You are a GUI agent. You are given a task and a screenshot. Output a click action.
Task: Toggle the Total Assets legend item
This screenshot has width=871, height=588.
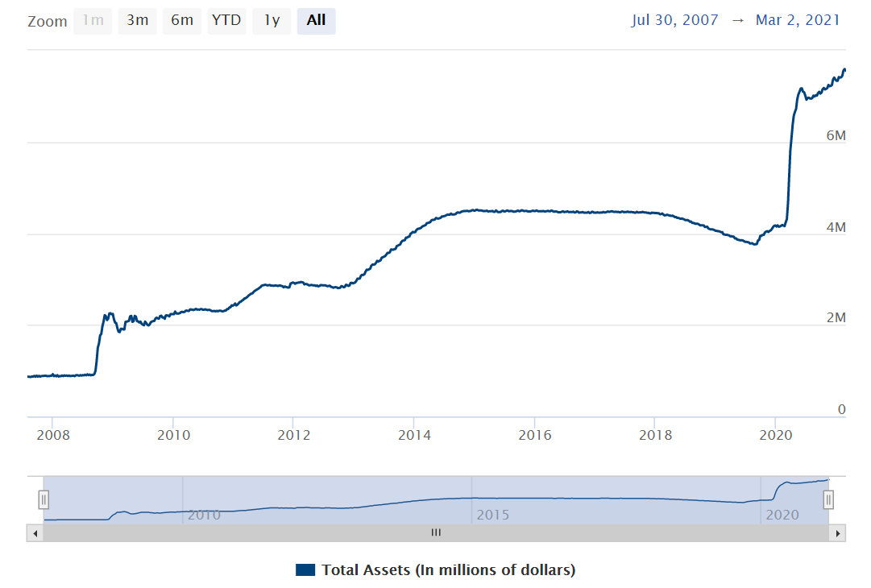(x=435, y=569)
